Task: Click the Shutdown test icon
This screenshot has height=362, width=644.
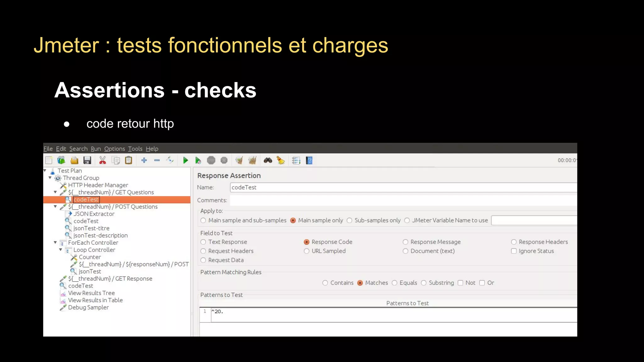Action: pyautogui.click(x=224, y=161)
